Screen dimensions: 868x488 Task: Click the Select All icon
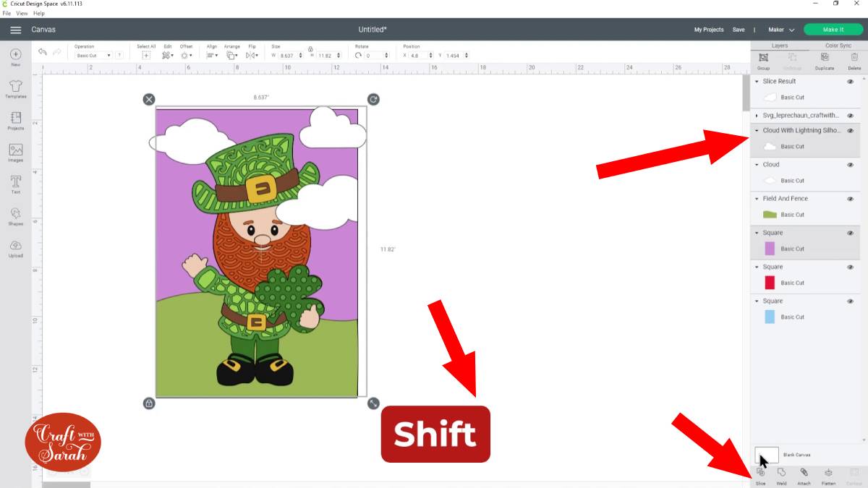[x=146, y=55]
